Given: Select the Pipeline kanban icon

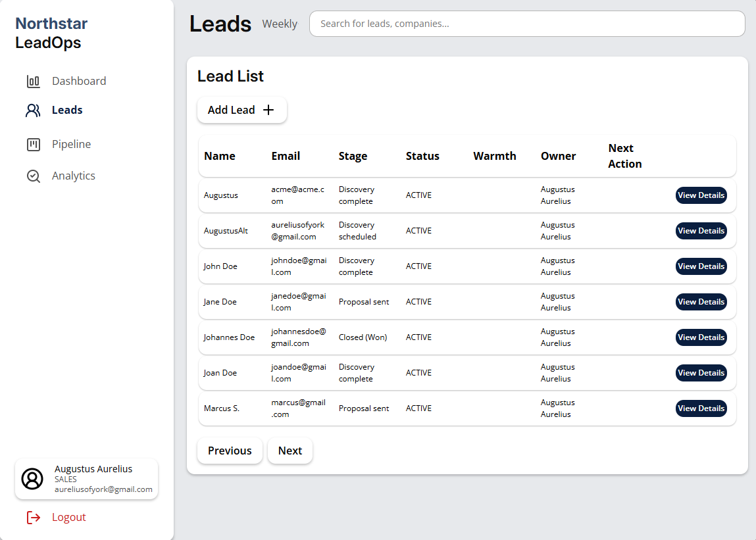Looking at the screenshot, I should (33, 143).
